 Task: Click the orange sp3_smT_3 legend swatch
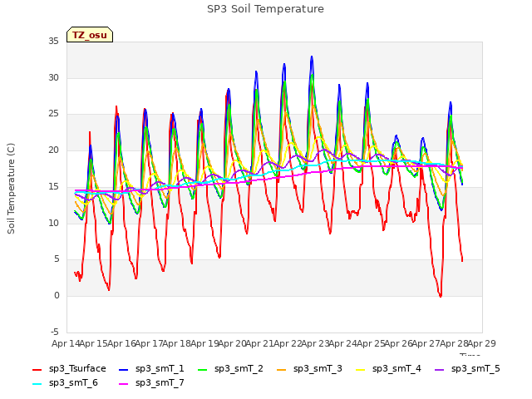pyautogui.click(x=282, y=369)
